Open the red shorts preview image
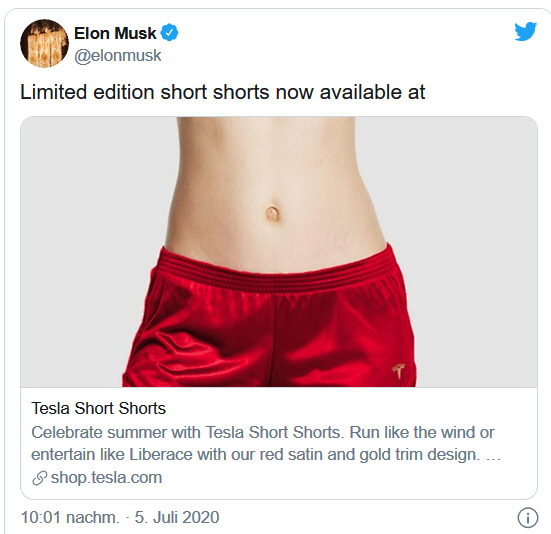The height and width of the screenshot is (534, 551). [x=279, y=252]
